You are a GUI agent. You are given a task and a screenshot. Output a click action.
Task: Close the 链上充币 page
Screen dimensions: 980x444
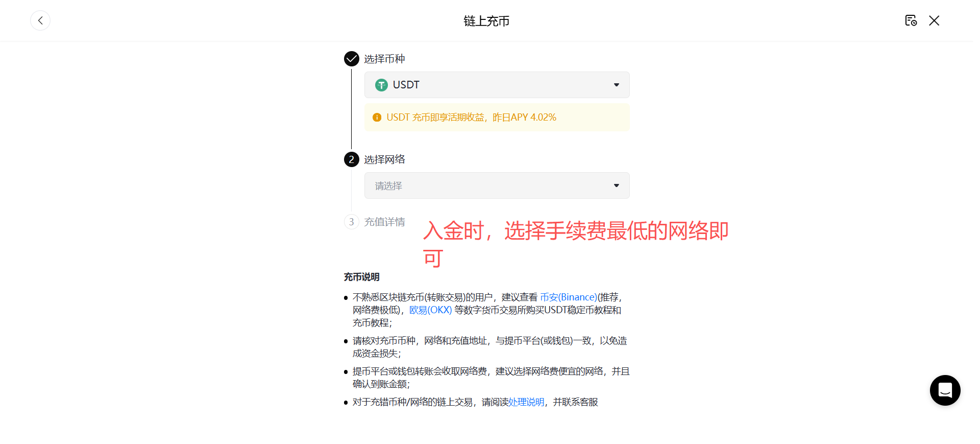point(934,20)
